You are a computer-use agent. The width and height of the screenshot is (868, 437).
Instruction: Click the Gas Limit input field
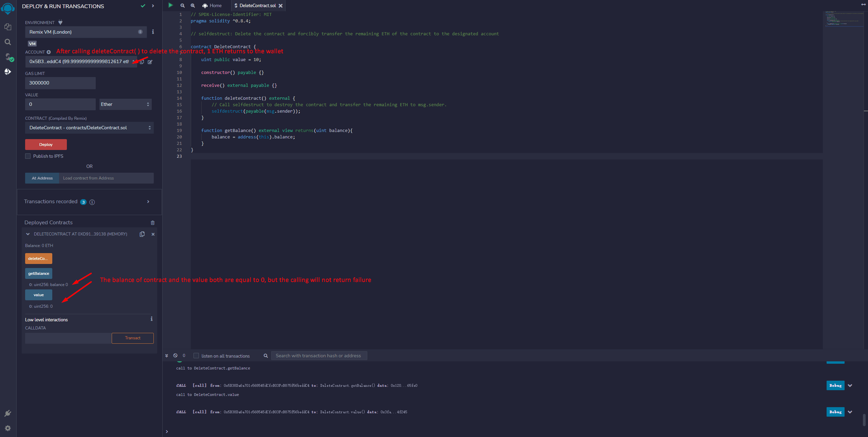(60, 83)
